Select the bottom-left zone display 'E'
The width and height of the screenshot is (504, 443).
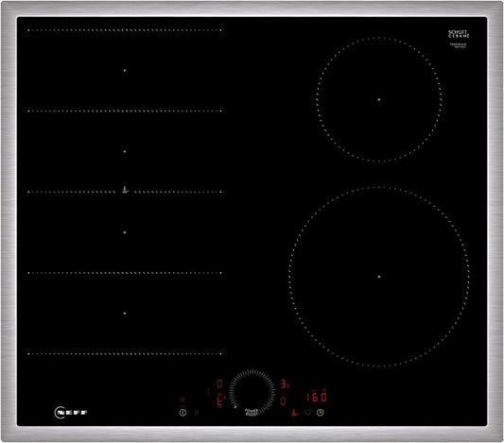(220, 401)
